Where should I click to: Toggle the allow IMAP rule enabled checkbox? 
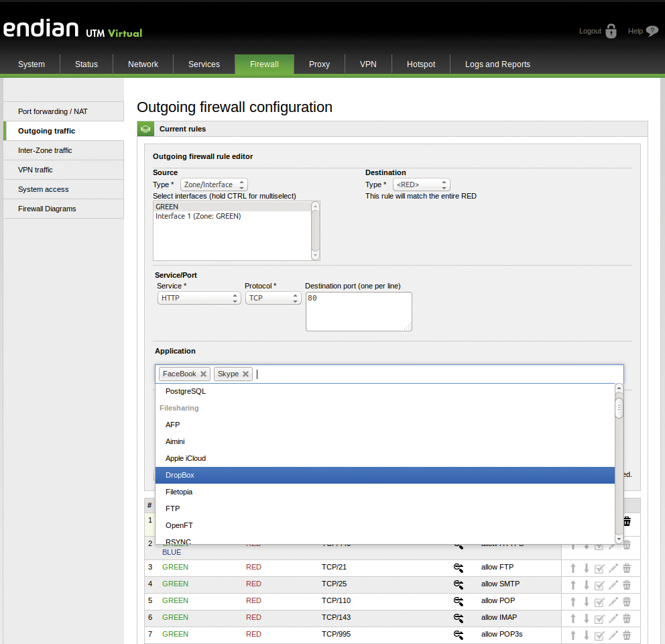599,619
